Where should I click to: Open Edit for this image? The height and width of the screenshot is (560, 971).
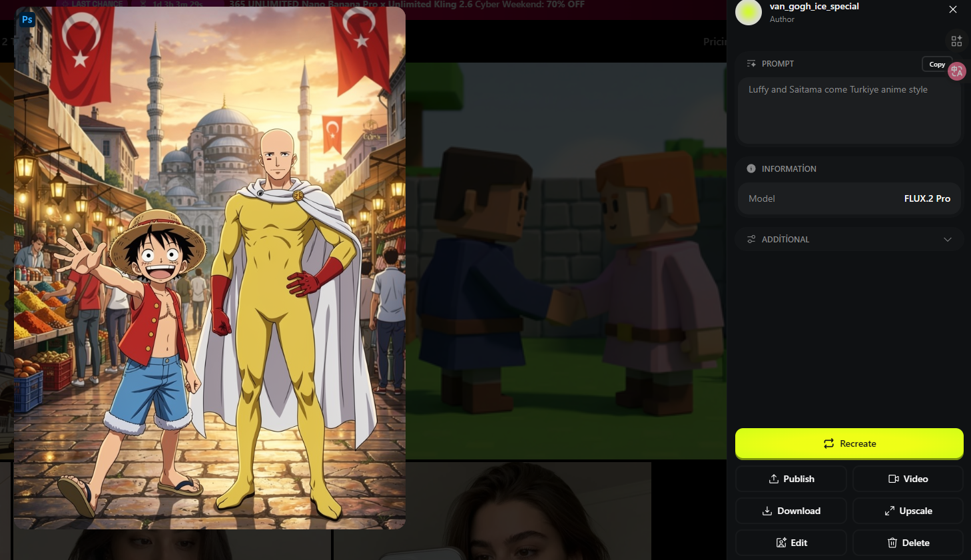791,543
